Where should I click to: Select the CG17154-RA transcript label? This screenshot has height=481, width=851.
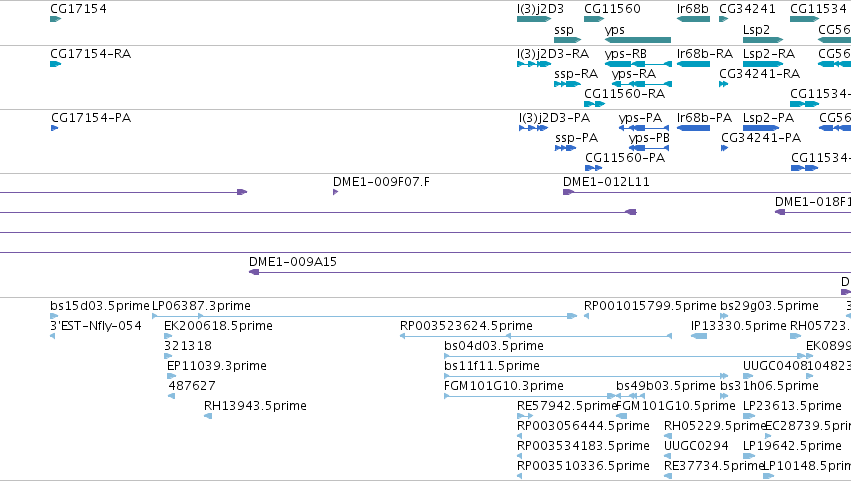(90, 54)
